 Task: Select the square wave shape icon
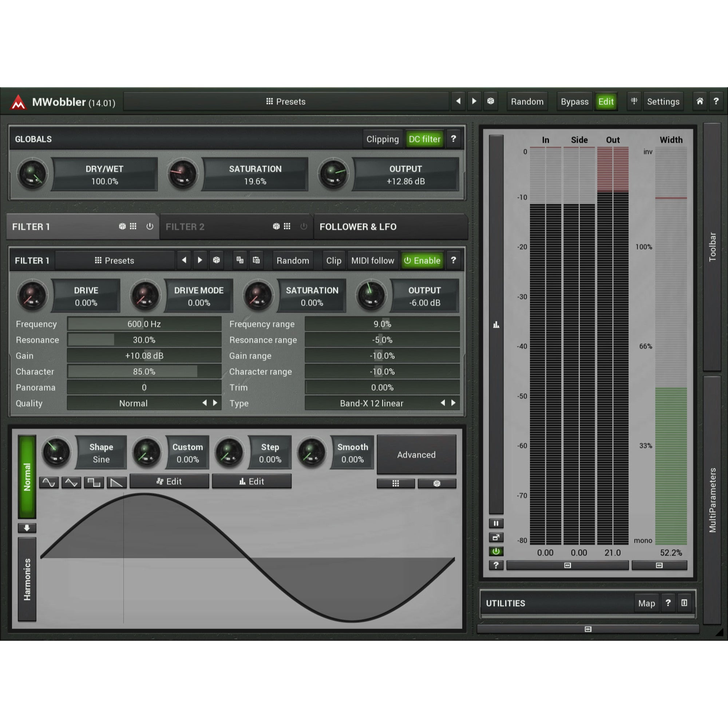pyautogui.click(x=94, y=483)
